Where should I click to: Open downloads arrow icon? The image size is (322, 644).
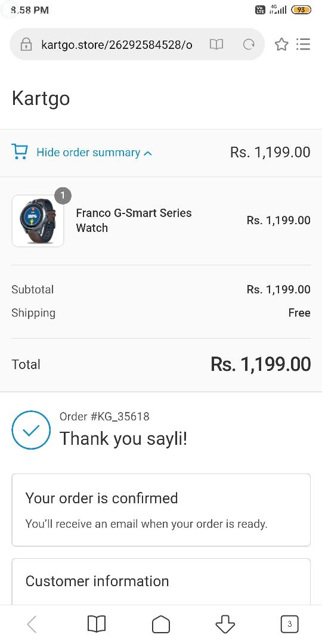(x=225, y=625)
